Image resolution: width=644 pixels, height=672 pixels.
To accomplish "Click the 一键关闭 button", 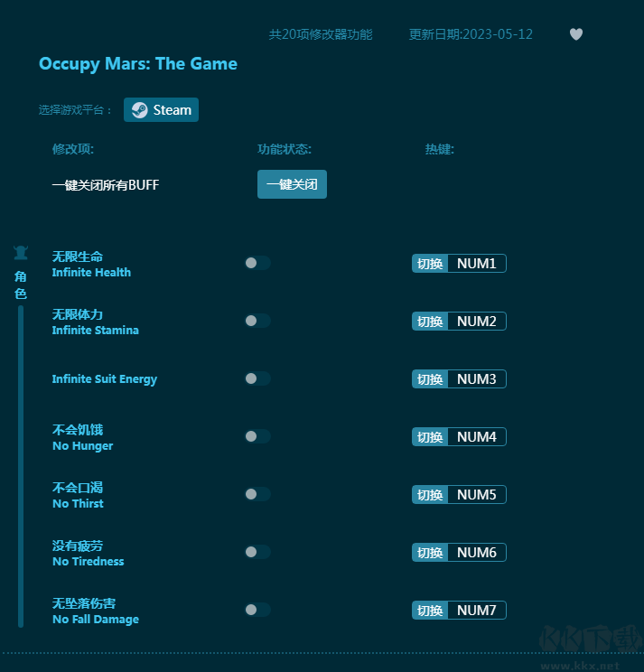I will 292,184.
